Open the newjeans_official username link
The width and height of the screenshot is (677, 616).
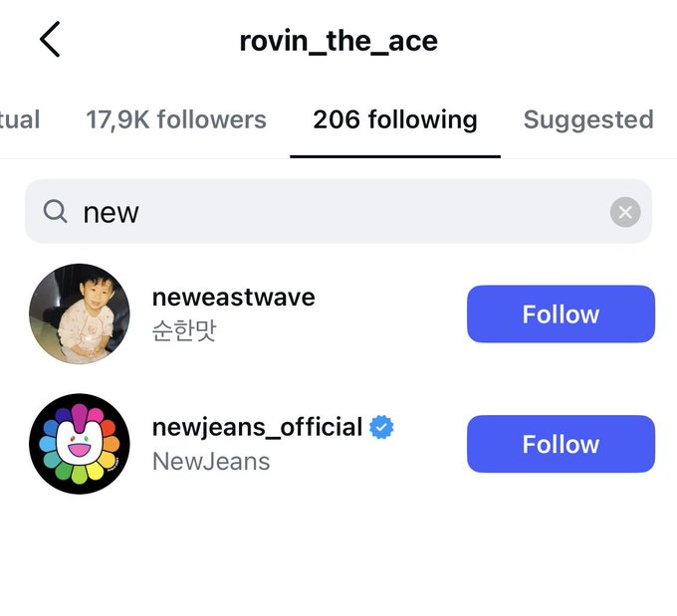[257, 428]
